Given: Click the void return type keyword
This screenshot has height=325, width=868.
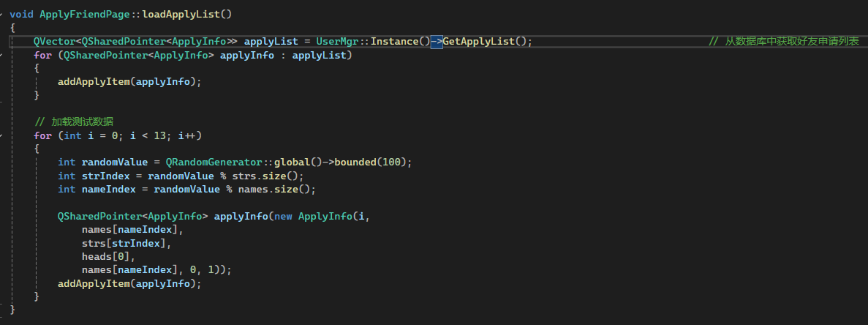Looking at the screenshot, I should click(22, 14).
